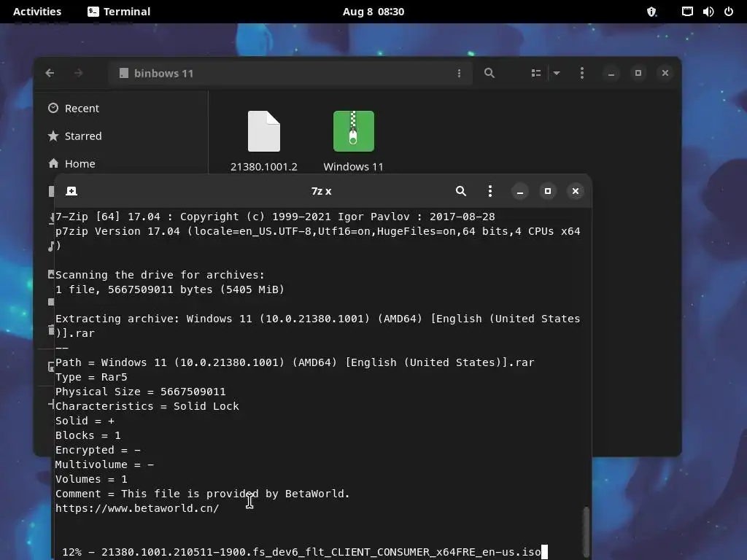This screenshot has height=560, width=747.
Task: Click 'Comment = This file is provided by BetaWorld.'
Action: 203,494
